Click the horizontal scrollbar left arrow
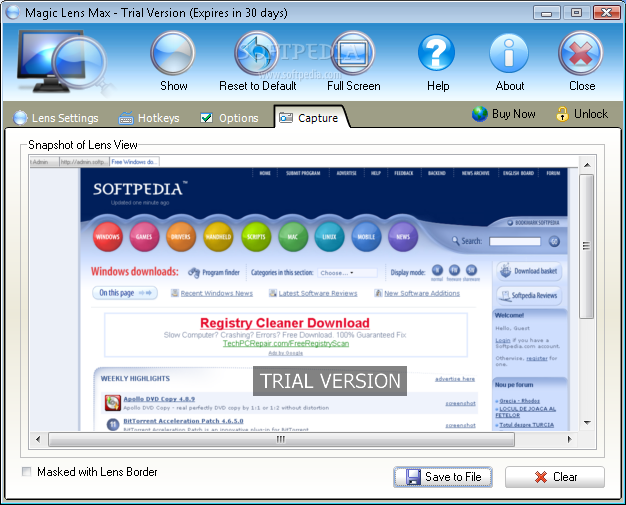 [x=38, y=439]
